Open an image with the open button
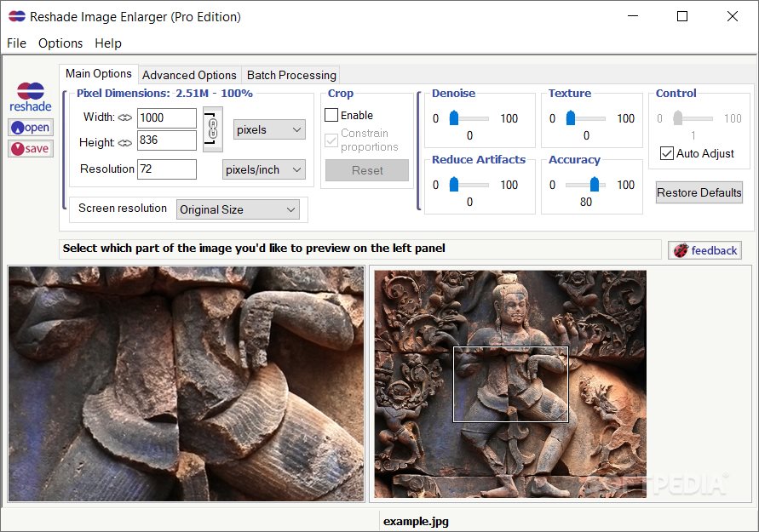Screen dimensions: 759x532 point(31,128)
